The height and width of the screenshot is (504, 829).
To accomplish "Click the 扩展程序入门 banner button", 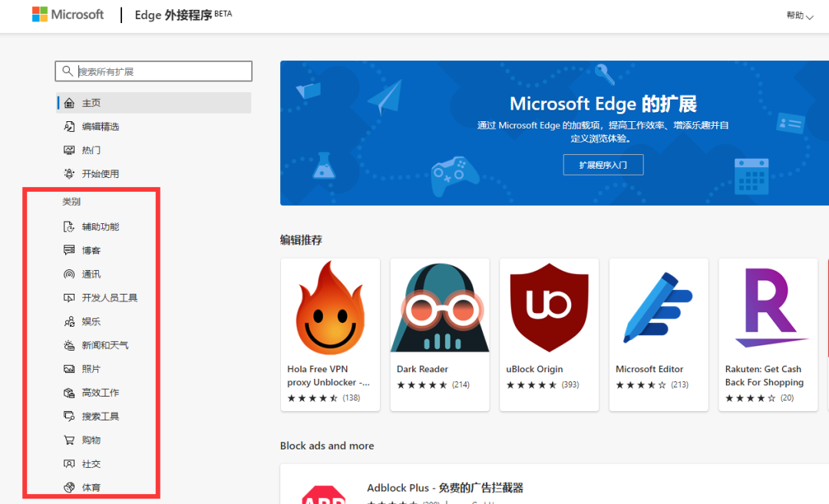I will point(603,165).
